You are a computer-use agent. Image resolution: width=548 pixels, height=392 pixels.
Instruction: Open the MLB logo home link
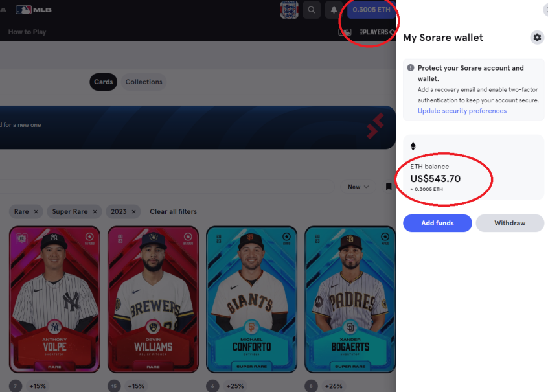34,10
